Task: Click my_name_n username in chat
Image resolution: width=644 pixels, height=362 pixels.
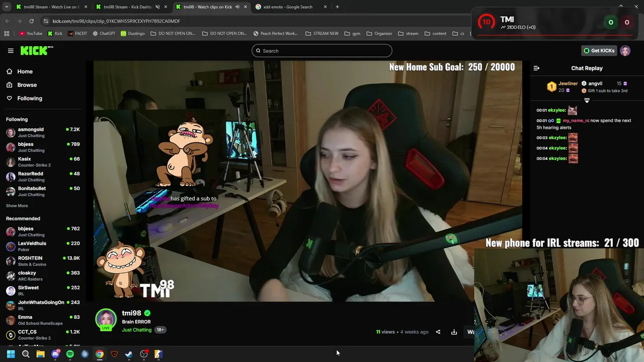Action: pos(574,121)
